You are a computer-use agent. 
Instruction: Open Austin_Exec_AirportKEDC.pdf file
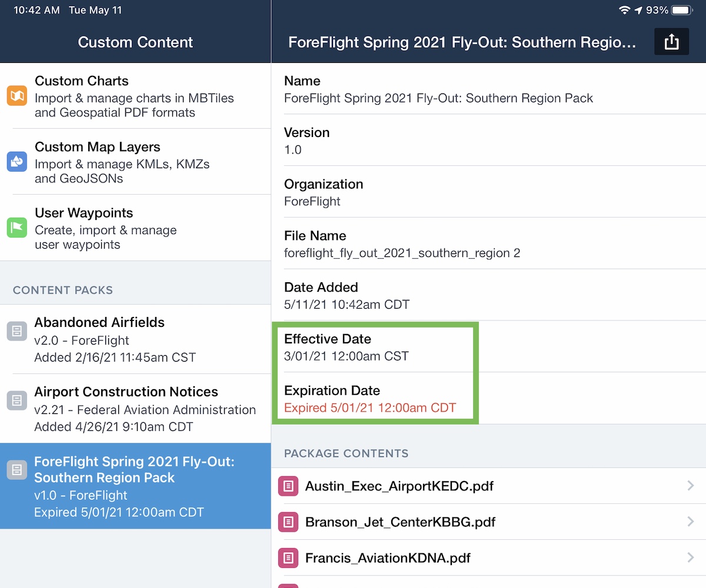tap(488, 486)
